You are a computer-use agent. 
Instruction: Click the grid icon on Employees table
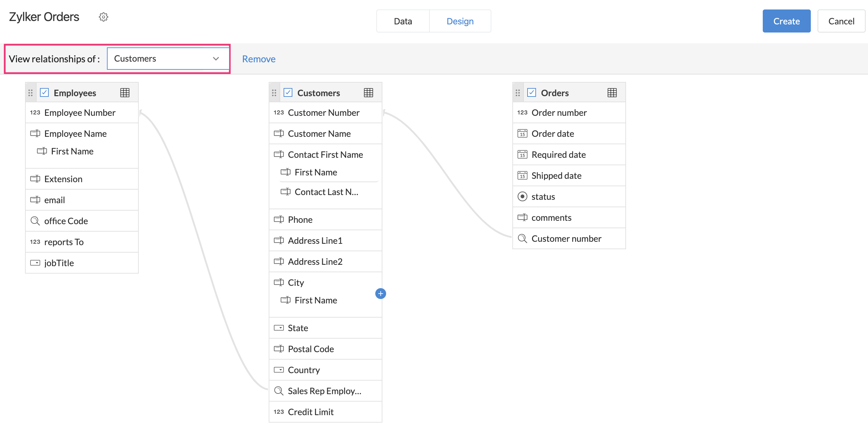(125, 93)
